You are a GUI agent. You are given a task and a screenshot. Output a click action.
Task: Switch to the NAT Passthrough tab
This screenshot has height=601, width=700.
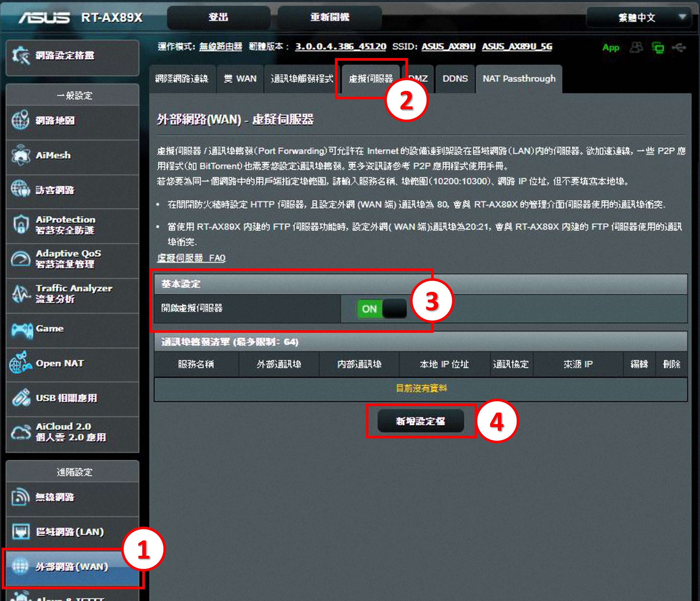click(519, 79)
